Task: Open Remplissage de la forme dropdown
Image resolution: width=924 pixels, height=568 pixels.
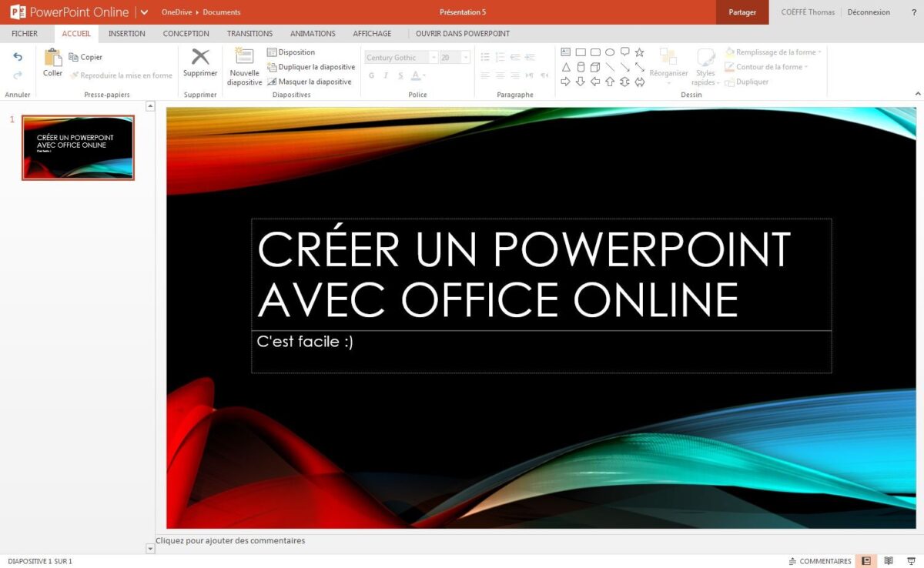Action: pos(774,52)
